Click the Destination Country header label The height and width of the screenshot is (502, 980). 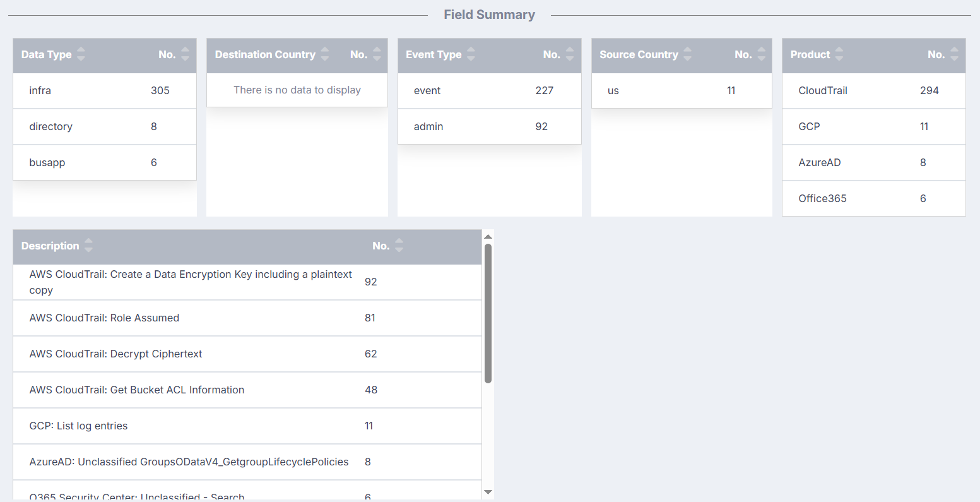click(265, 54)
